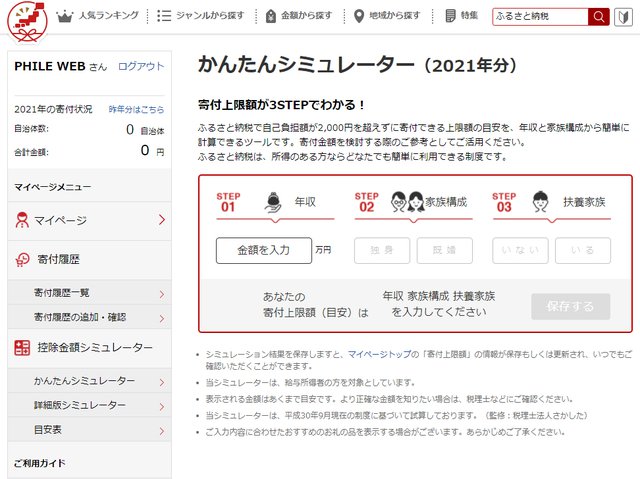The width and height of the screenshot is (640, 479).
Task: Open マイページトップ link in notes
Action: click(x=379, y=354)
